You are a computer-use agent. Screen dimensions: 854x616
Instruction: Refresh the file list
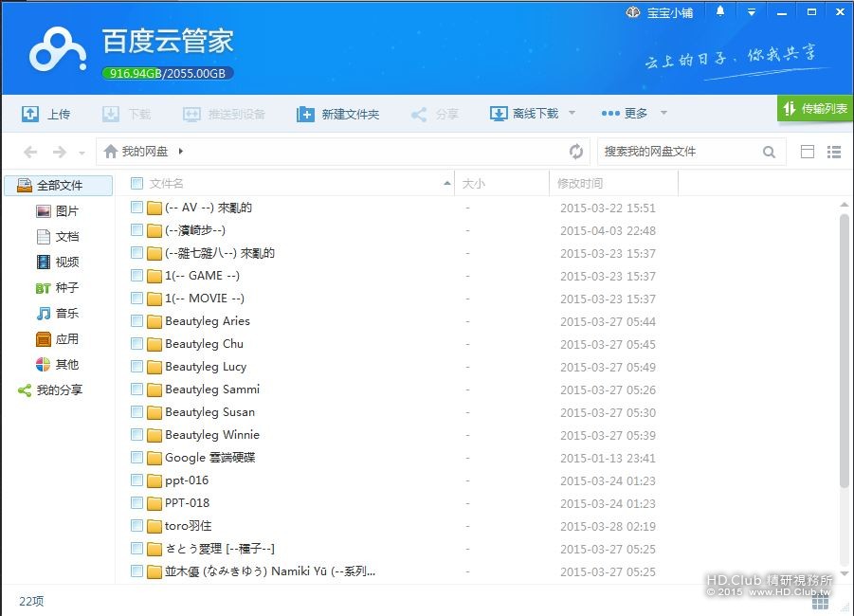click(x=575, y=151)
